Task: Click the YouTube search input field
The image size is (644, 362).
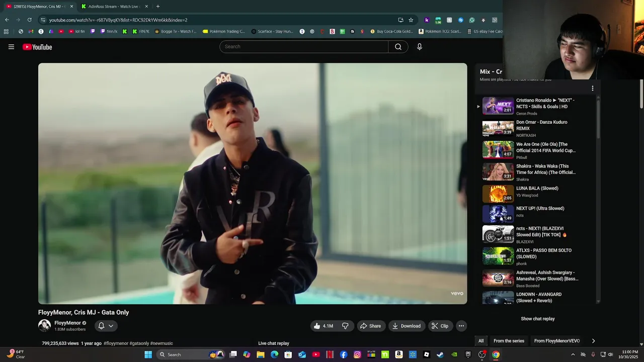Action: click(304, 47)
